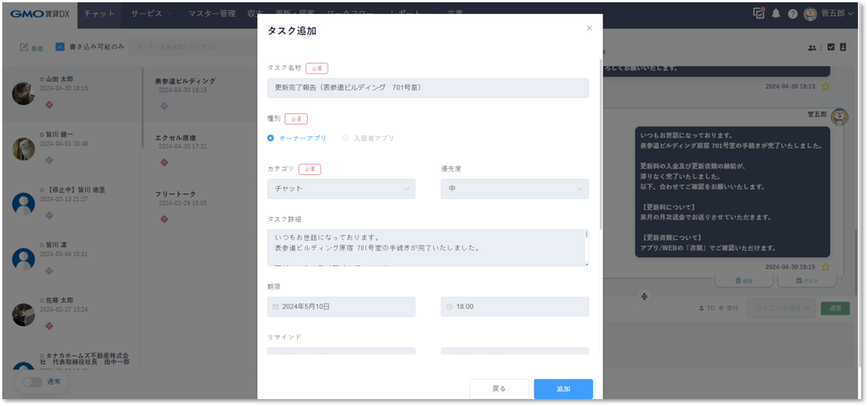Click the red tag icon under エクセル原宿
The image size is (868, 406).
[164, 162]
